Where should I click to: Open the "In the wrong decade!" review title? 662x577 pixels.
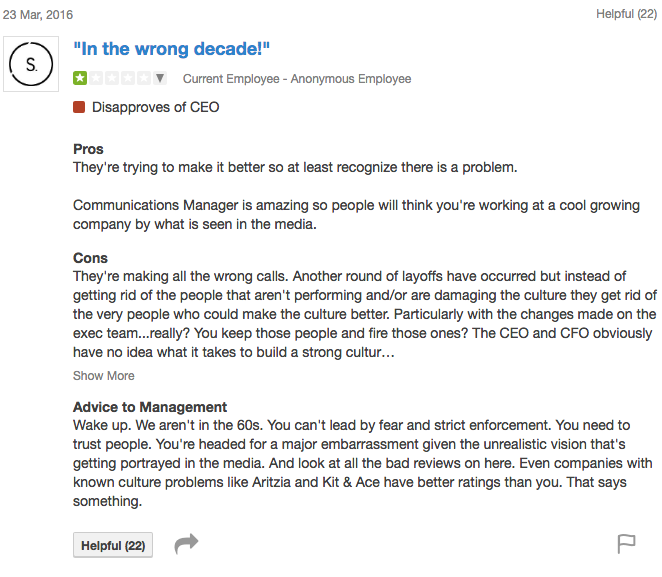172,49
